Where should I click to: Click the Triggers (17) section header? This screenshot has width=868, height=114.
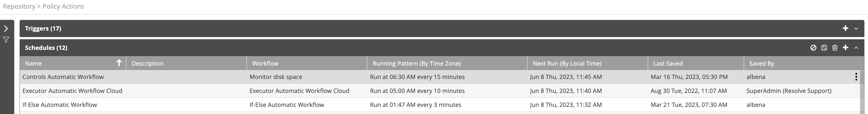(43, 28)
